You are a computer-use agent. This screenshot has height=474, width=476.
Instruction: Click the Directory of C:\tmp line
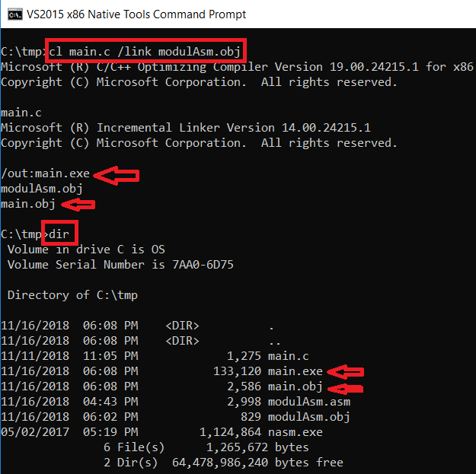tap(72, 295)
